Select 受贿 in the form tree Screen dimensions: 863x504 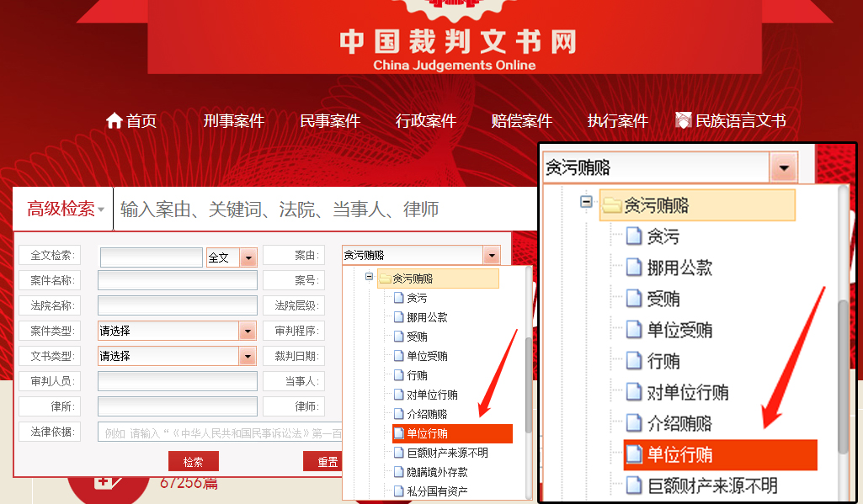point(417,337)
